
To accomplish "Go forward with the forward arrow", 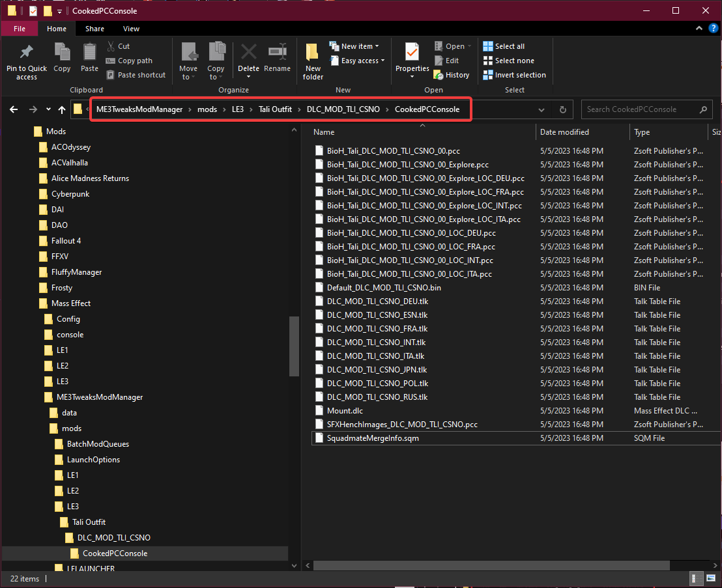I will pos(33,109).
